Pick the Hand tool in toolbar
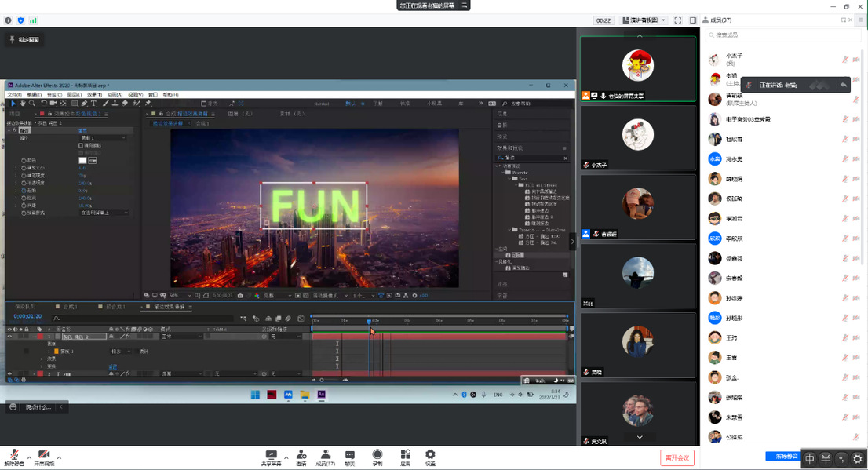868x470 pixels. tap(23, 104)
